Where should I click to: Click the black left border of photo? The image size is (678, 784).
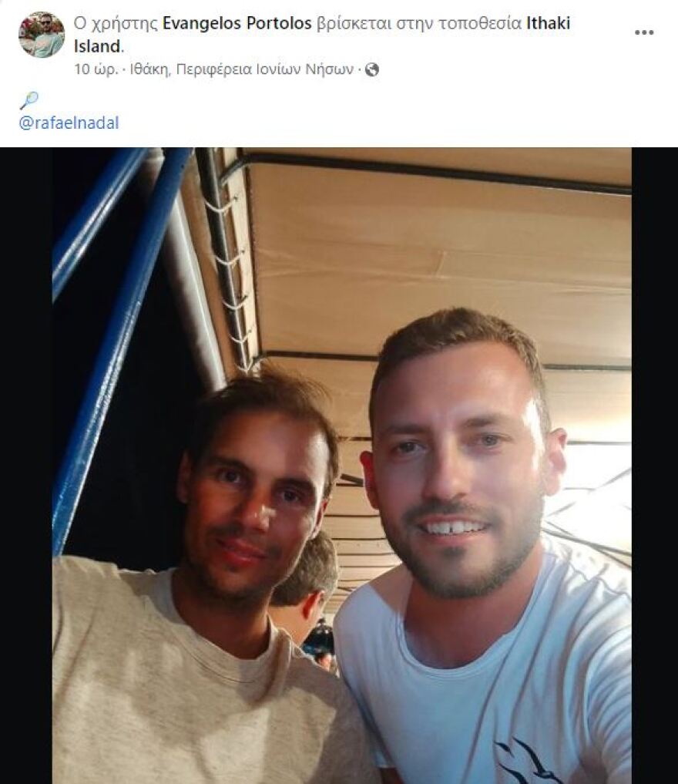[26, 466]
